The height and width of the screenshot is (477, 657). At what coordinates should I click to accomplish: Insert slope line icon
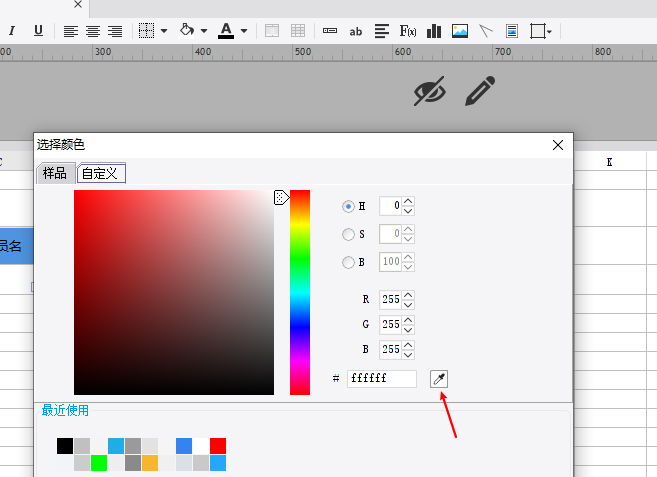tap(486, 31)
